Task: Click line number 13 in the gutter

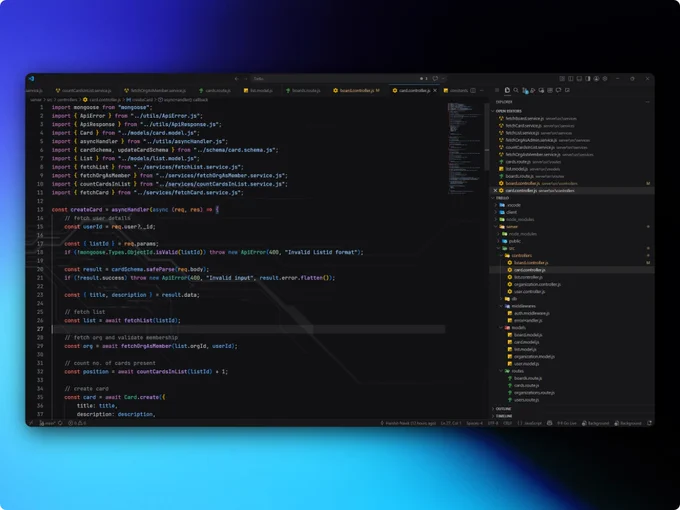Action: pos(40,209)
